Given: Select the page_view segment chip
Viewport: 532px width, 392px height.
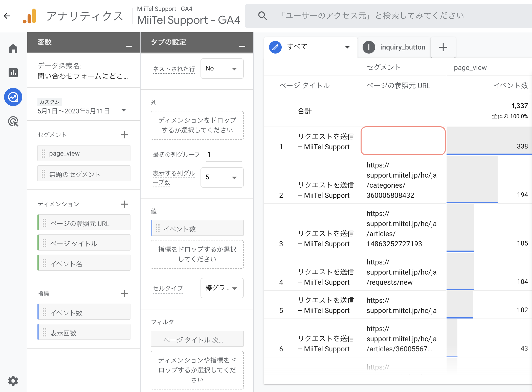Looking at the screenshot, I should point(84,153).
